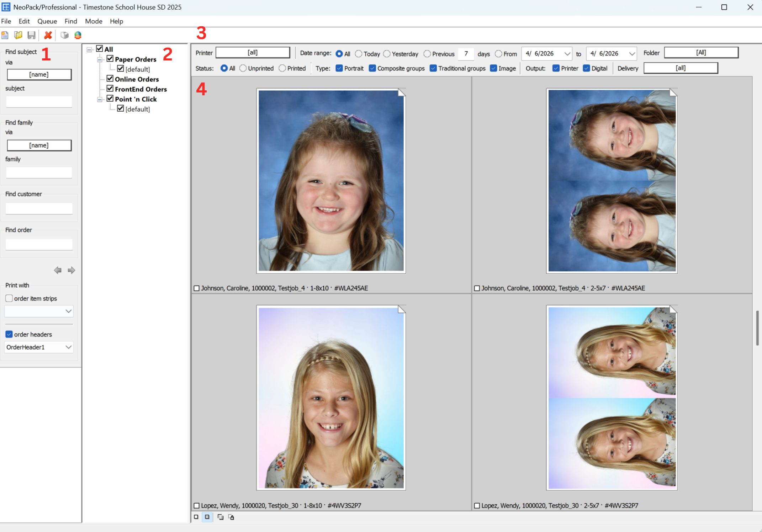Uncheck the Composite groups checkbox
Image resolution: width=762 pixels, height=532 pixels.
pyautogui.click(x=372, y=68)
